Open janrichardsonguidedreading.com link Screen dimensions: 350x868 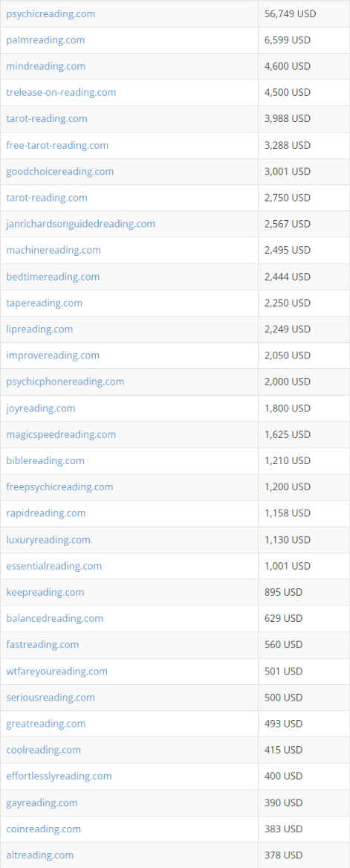point(80,224)
